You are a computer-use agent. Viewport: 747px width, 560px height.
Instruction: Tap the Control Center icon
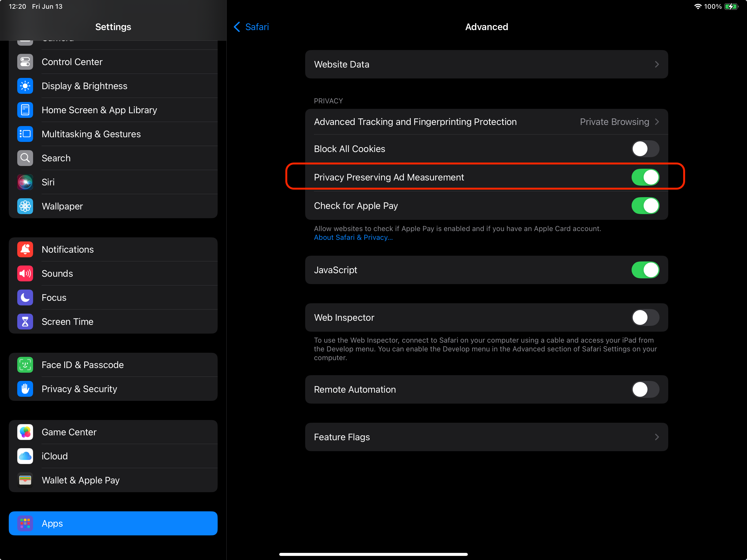point(25,62)
